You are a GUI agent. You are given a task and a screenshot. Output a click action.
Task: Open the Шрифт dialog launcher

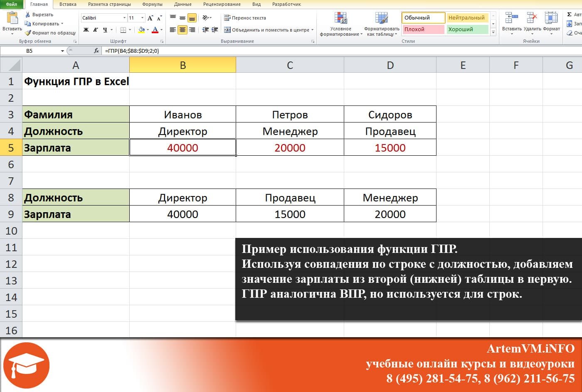[x=162, y=42]
